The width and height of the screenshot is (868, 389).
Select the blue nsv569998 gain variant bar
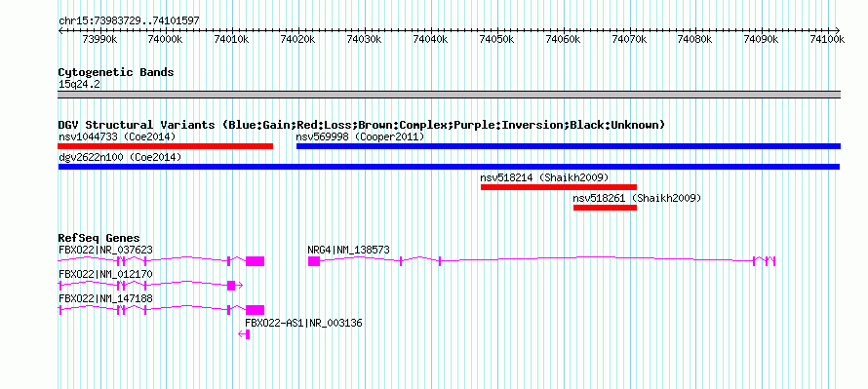coord(569,146)
